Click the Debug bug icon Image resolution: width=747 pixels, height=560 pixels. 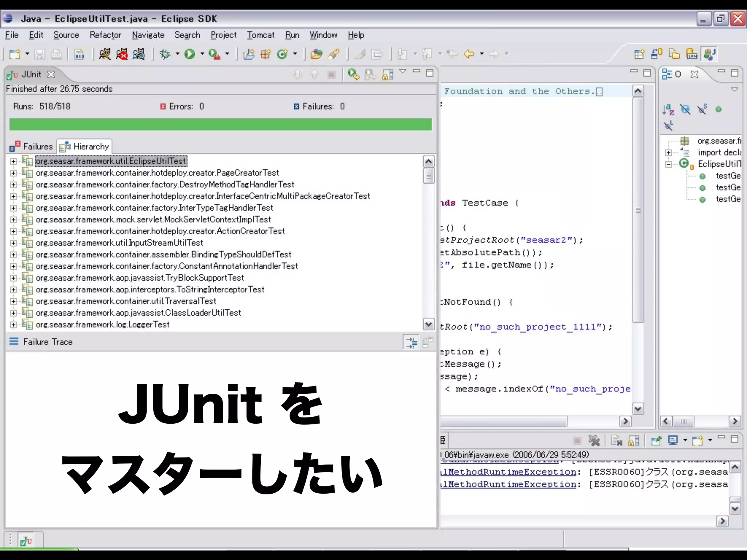(x=165, y=54)
